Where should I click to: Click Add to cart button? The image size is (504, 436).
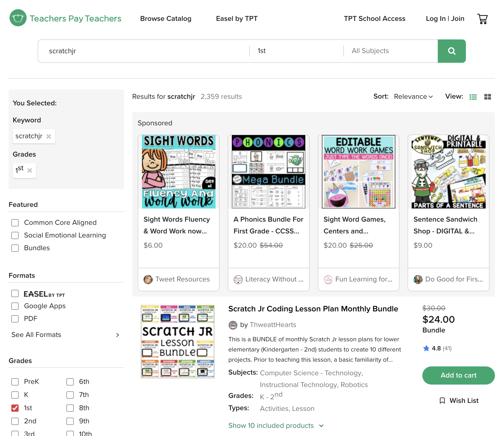tap(458, 375)
